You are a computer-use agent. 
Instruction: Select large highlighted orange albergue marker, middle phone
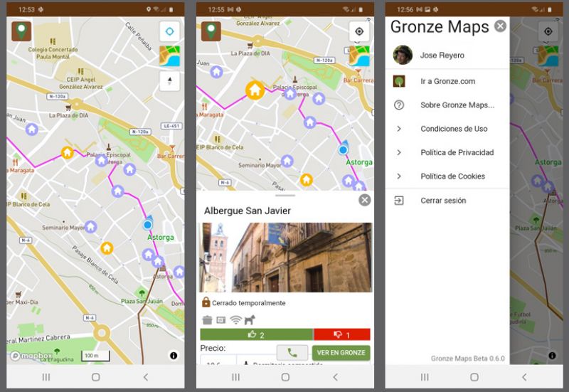pyautogui.click(x=255, y=90)
